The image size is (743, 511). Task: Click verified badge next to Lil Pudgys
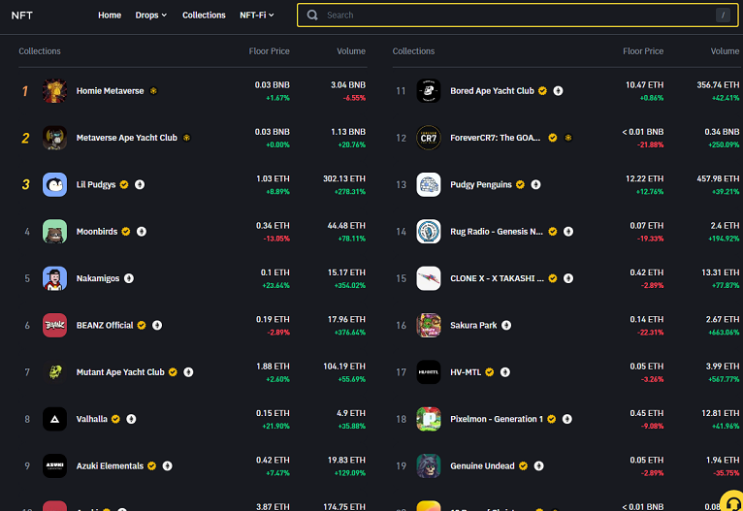(124, 184)
